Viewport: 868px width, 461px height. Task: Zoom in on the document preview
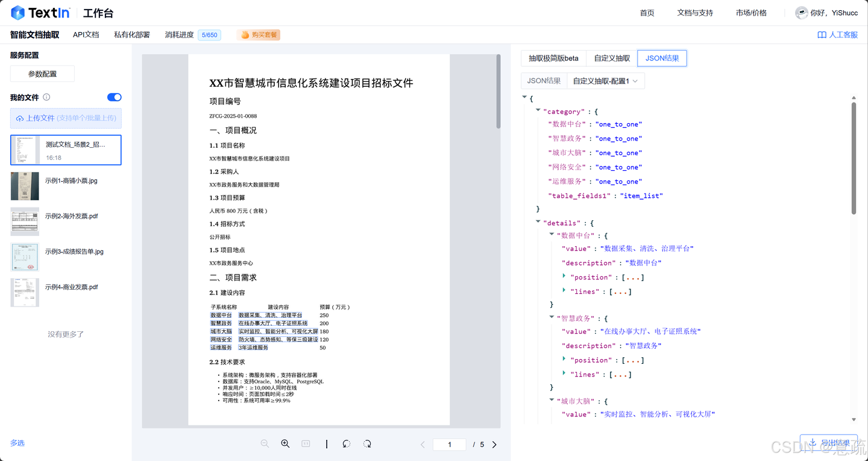[x=285, y=444]
